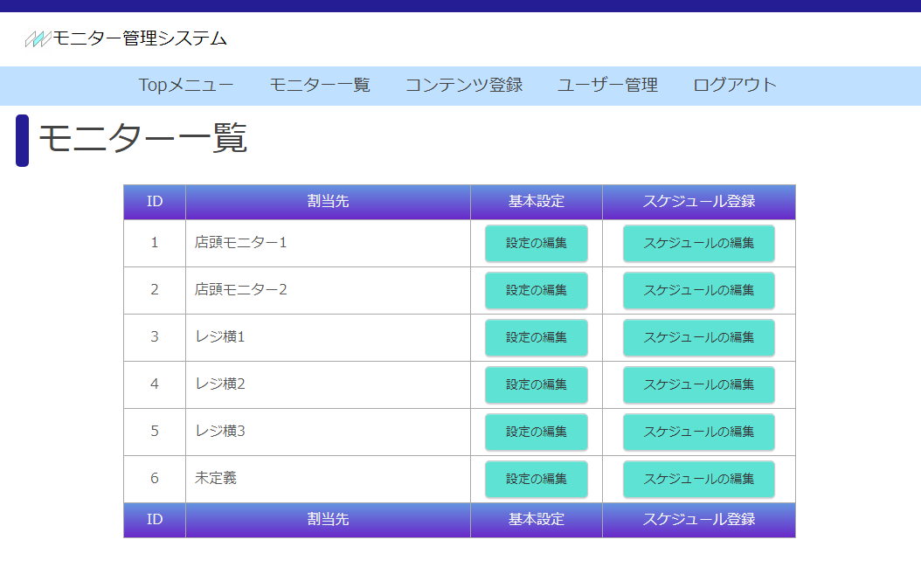Edit the schedule for レジ横1

(699, 337)
